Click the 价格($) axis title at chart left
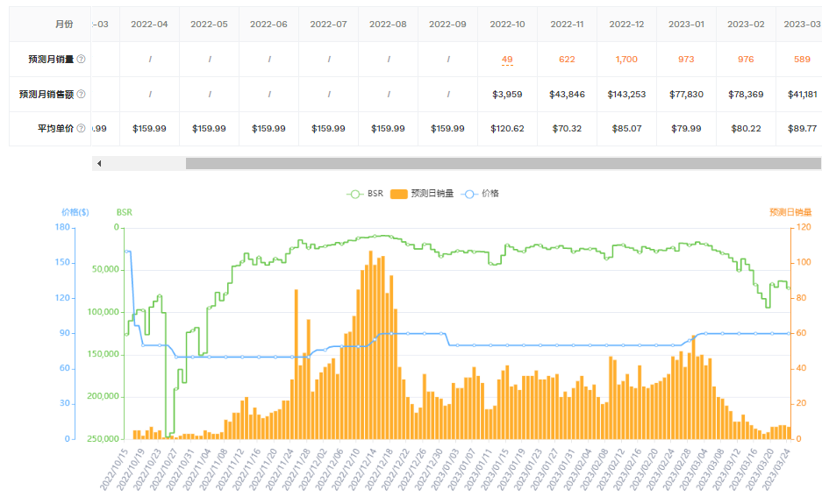 (x=75, y=212)
